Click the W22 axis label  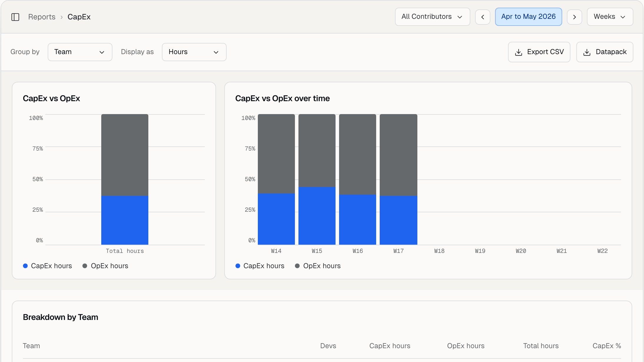pyautogui.click(x=602, y=251)
